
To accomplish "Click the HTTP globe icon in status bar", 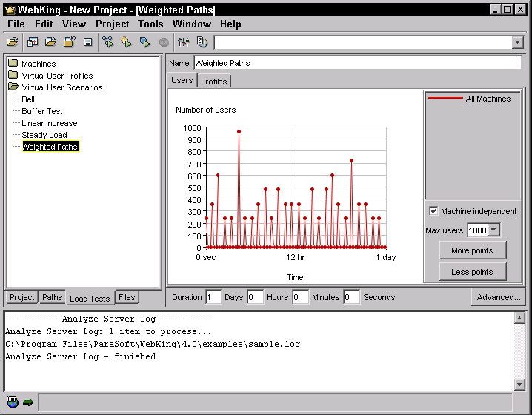I will coord(13,402).
